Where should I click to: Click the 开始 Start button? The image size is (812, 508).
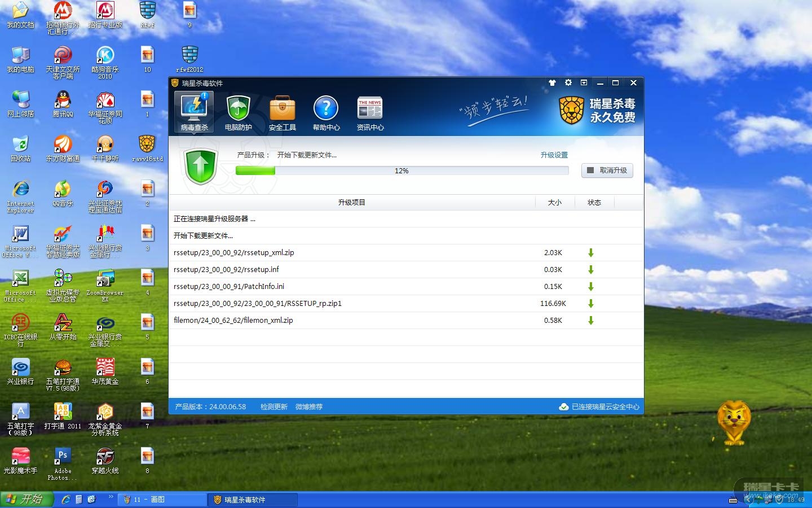tap(27, 500)
